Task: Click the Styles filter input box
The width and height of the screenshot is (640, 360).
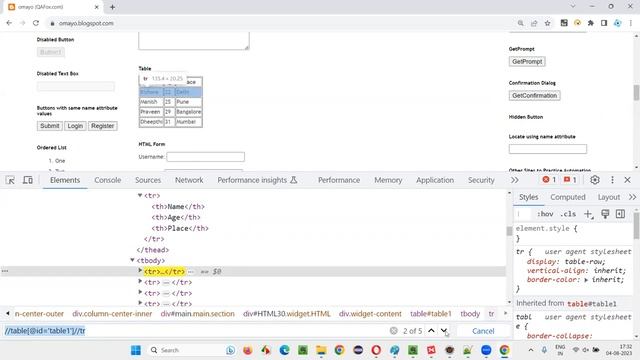Action: tap(523, 214)
